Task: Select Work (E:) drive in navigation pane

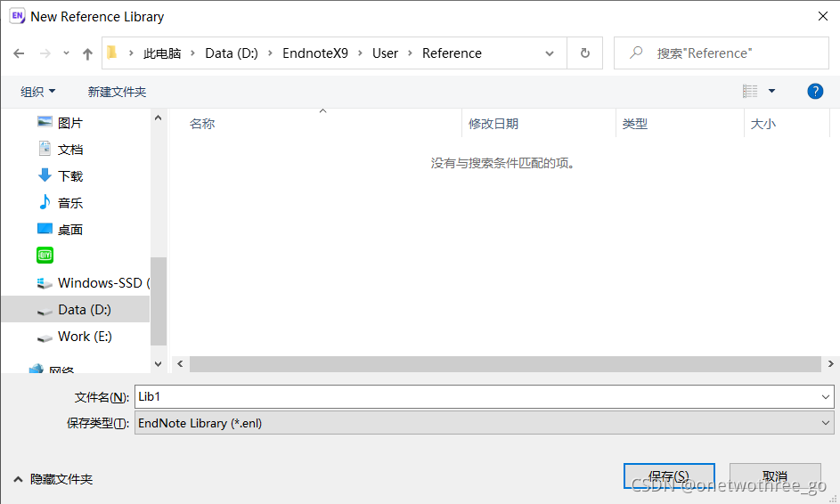Action: [74, 337]
